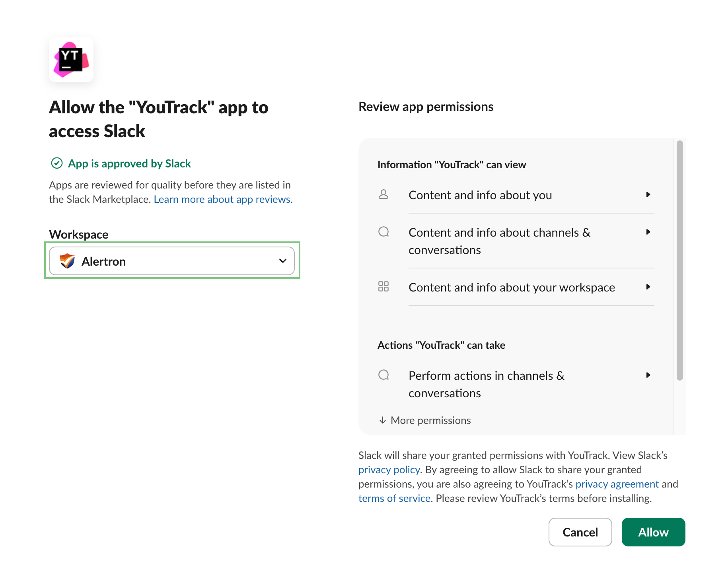Open Slack's privacy policy link
728x583 pixels.
(389, 470)
